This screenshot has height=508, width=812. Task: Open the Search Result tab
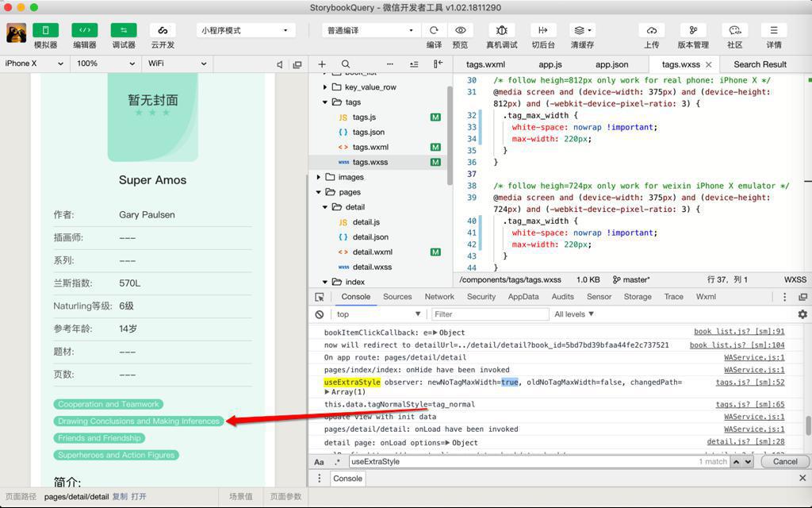[x=760, y=64]
